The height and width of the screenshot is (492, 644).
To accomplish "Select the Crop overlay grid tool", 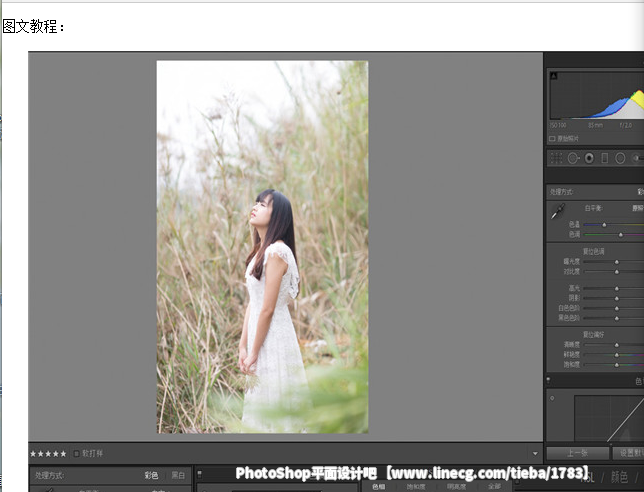I will click(556, 158).
